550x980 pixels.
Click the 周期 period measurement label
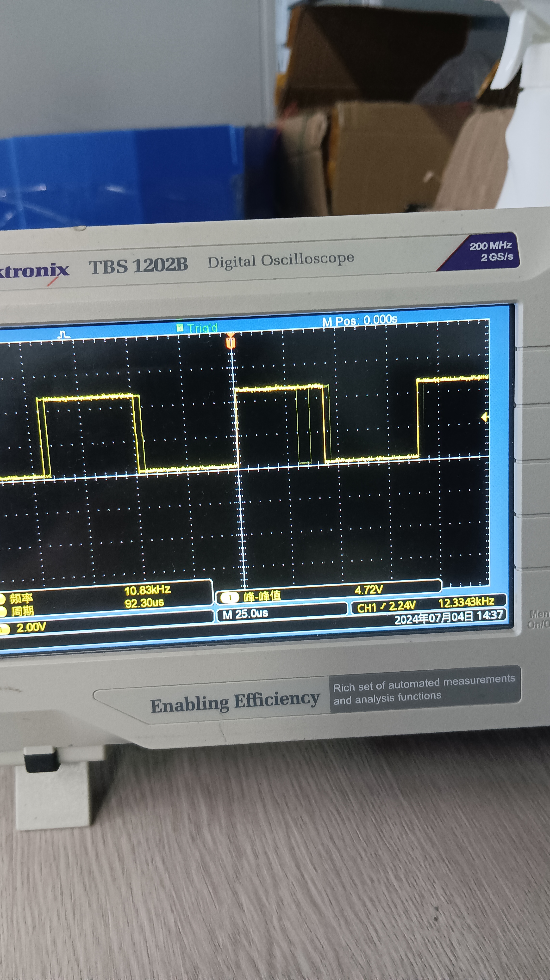(x=22, y=611)
